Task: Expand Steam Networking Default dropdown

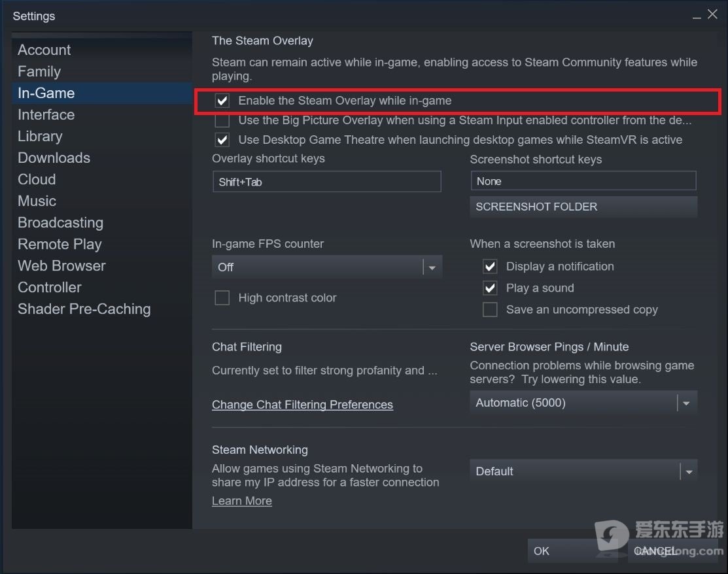Action: click(x=583, y=471)
